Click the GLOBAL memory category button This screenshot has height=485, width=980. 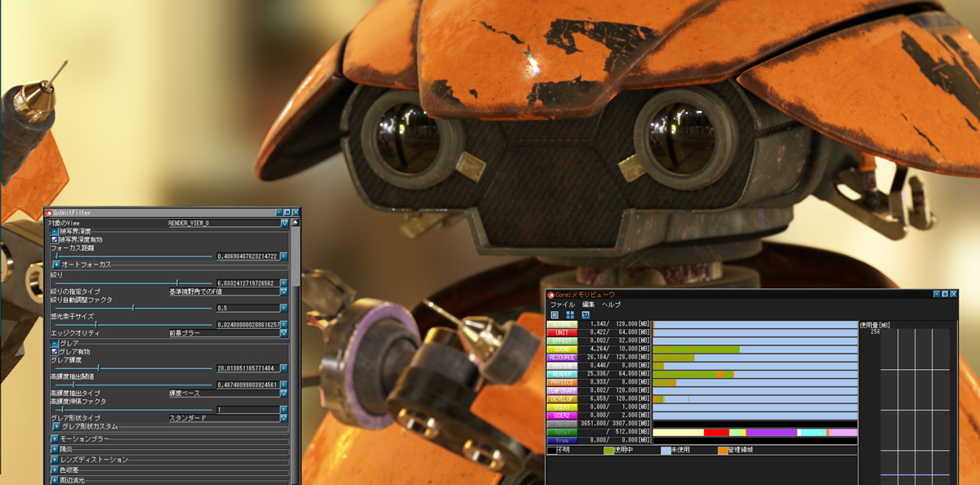click(562, 324)
